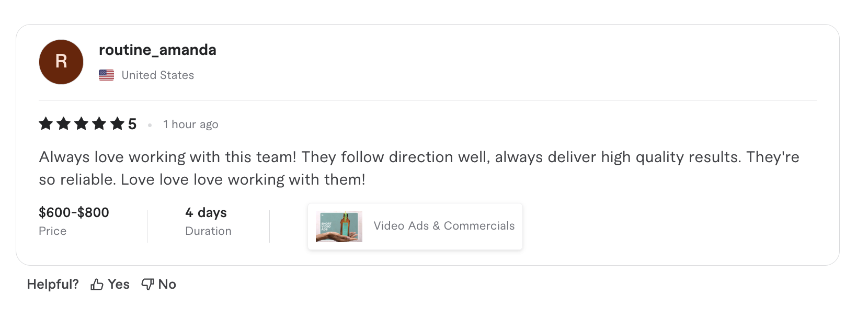Click the short video ads gig thumbnail

[x=339, y=226]
